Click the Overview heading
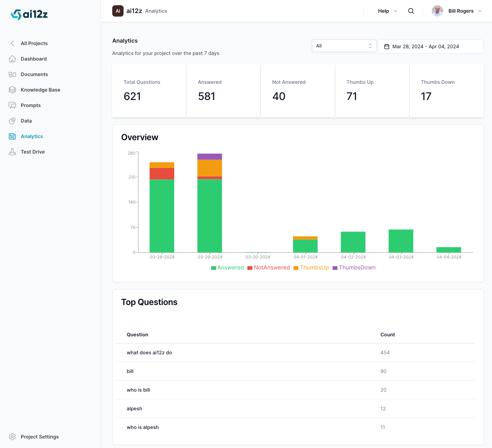Viewport: 492px width, 448px height. point(140,137)
